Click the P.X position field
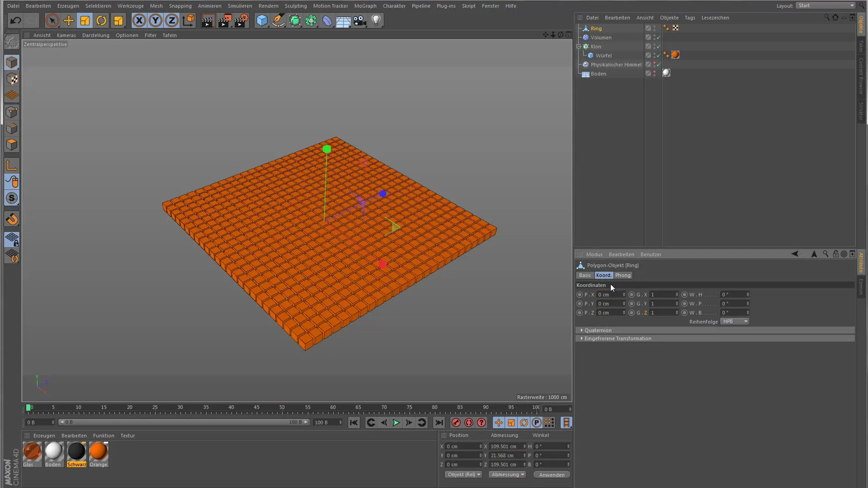 tap(611, 295)
